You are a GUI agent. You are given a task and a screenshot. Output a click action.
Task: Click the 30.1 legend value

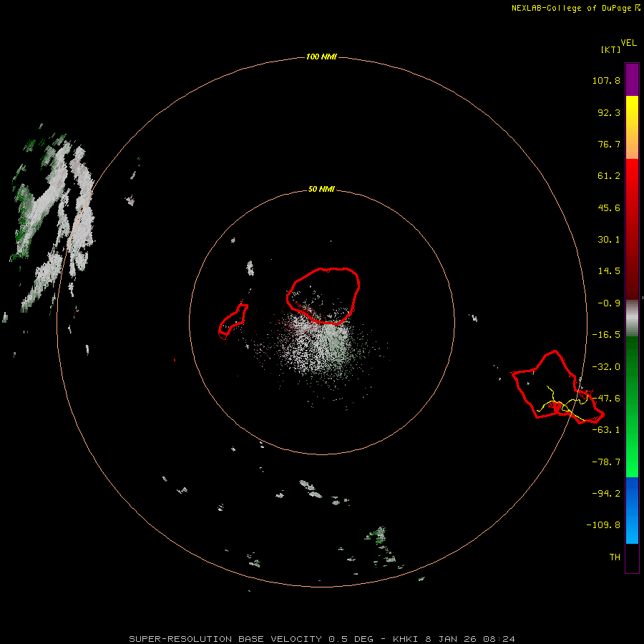click(x=609, y=240)
